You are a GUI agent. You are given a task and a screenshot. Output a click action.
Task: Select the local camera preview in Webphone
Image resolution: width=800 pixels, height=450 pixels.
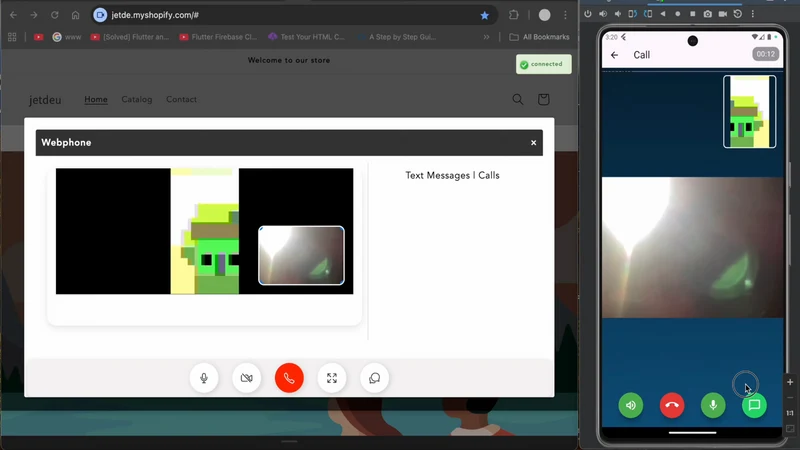pos(302,255)
